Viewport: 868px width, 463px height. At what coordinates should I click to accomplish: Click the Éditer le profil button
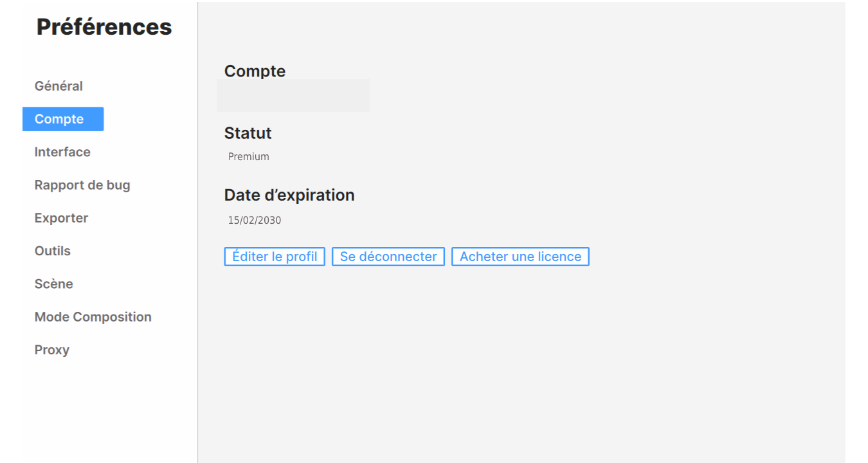(x=275, y=257)
